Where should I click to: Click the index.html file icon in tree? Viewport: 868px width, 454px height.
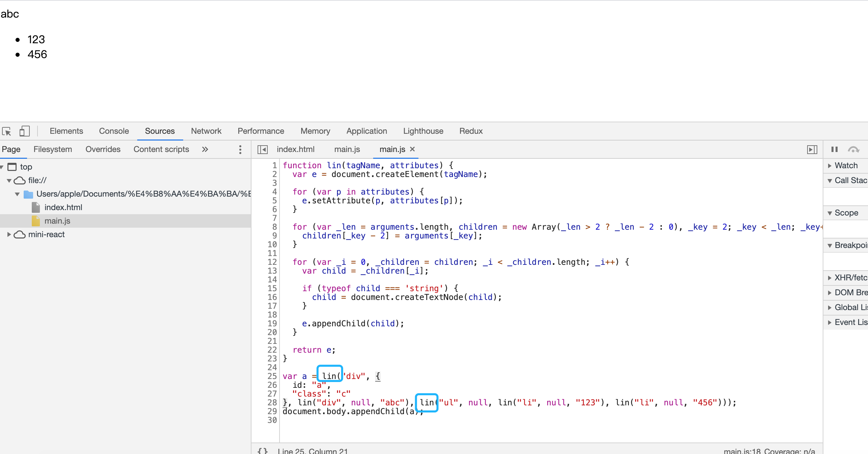(x=35, y=207)
